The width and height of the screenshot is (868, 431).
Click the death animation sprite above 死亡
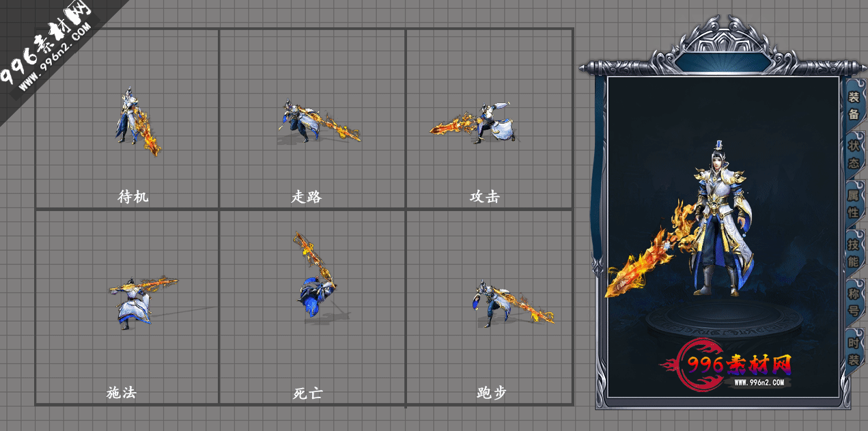click(315, 275)
